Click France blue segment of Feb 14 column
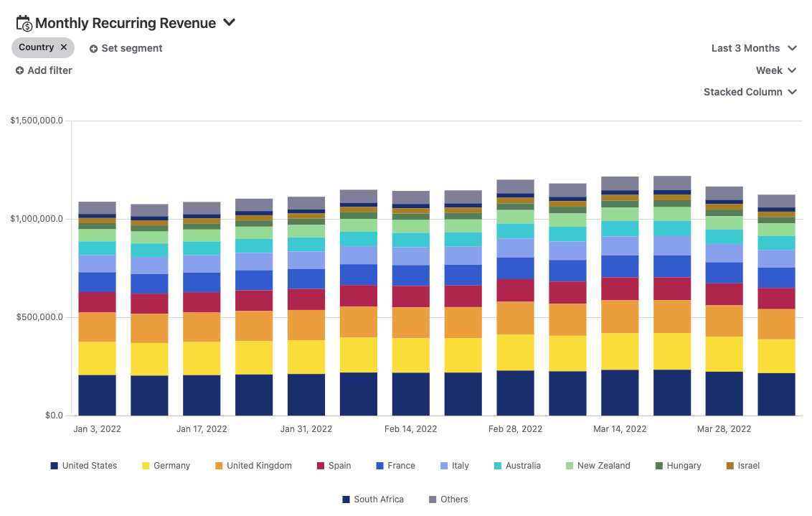812x516 pixels. click(410, 276)
